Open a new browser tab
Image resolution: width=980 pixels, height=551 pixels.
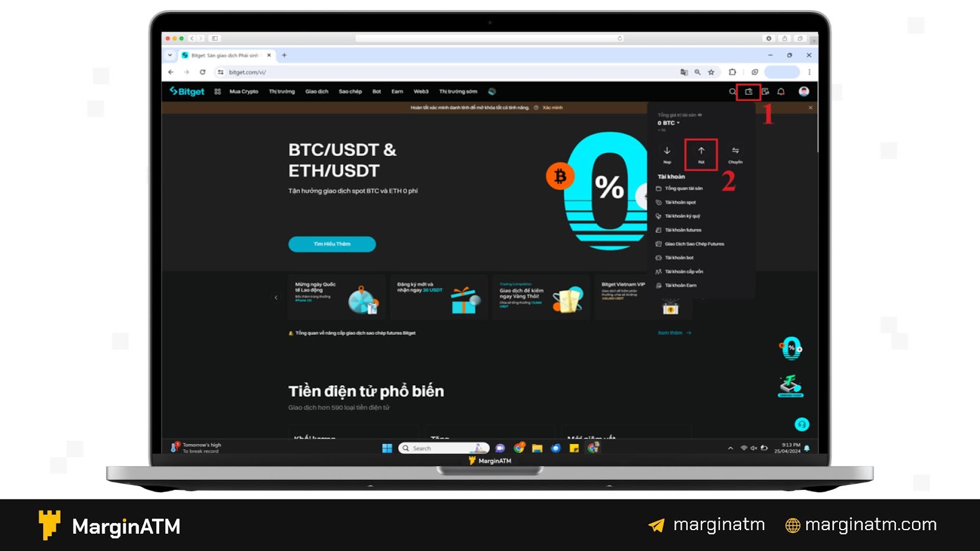pos(284,55)
